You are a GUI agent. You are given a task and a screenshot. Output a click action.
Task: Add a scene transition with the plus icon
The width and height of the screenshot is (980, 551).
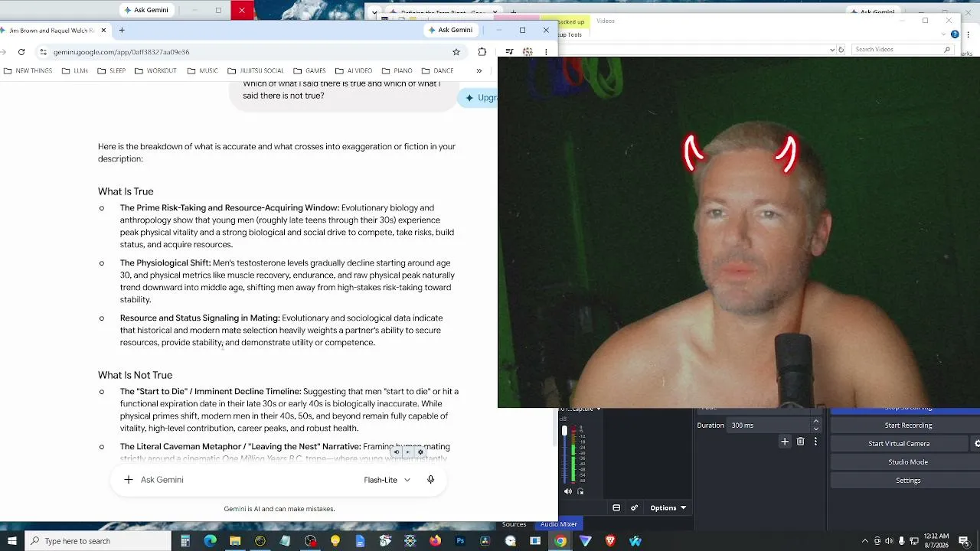tap(785, 442)
